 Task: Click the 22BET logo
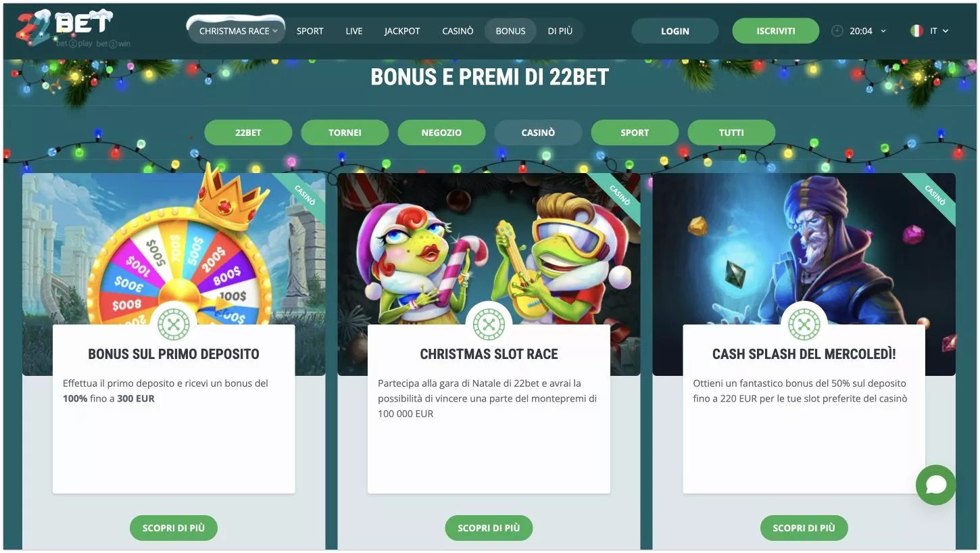[x=64, y=30]
